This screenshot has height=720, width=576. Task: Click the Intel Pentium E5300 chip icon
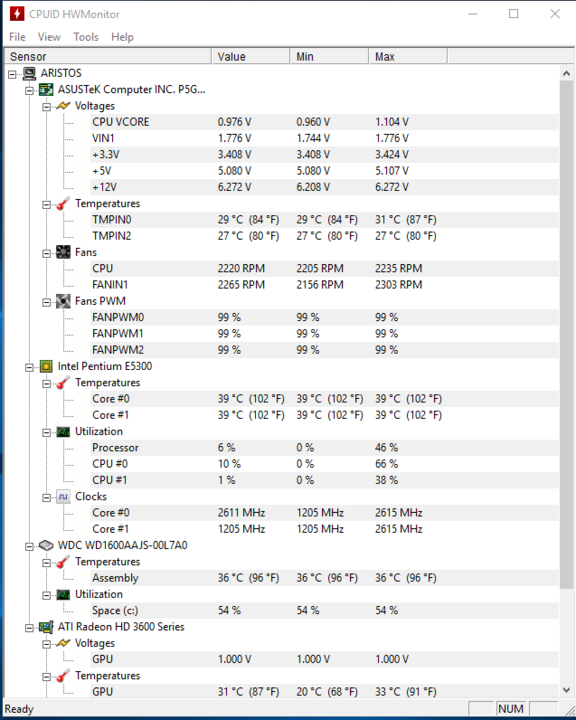46,366
